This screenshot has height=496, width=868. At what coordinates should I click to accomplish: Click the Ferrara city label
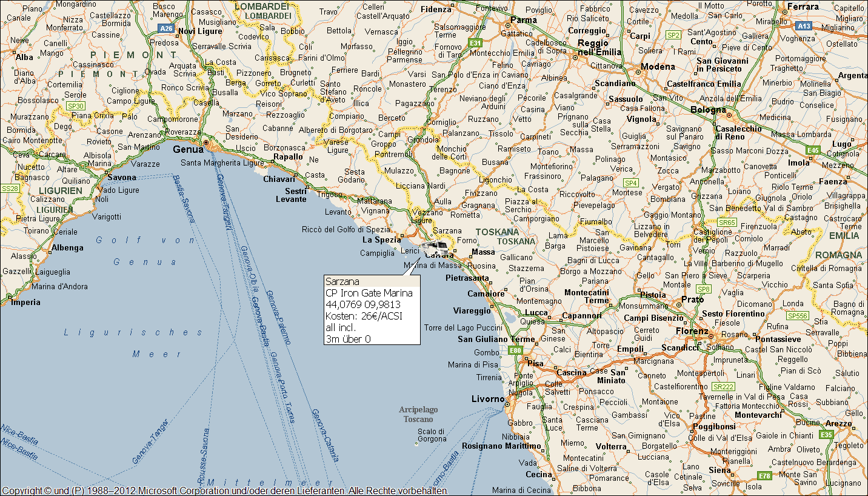click(x=803, y=7)
